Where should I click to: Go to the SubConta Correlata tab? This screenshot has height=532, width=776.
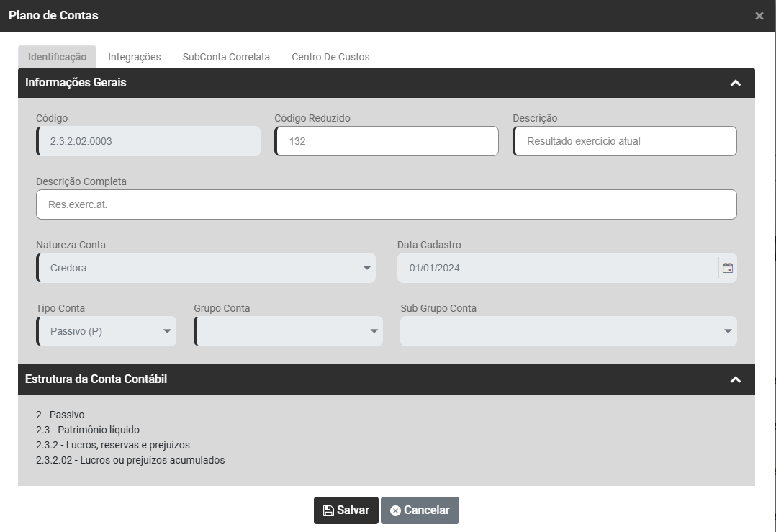tap(226, 57)
